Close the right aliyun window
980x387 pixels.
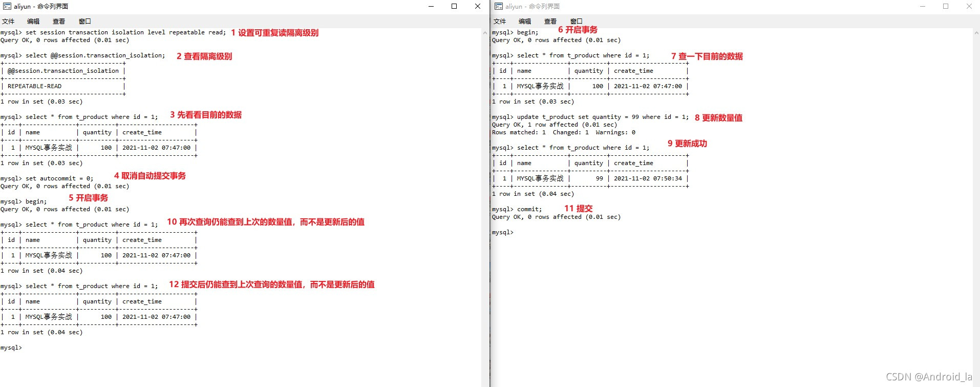(x=969, y=6)
